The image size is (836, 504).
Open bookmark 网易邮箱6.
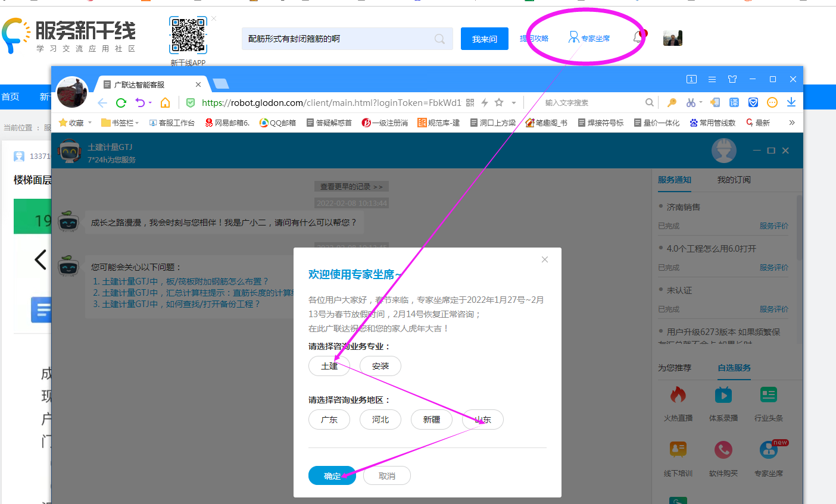pyautogui.click(x=227, y=123)
